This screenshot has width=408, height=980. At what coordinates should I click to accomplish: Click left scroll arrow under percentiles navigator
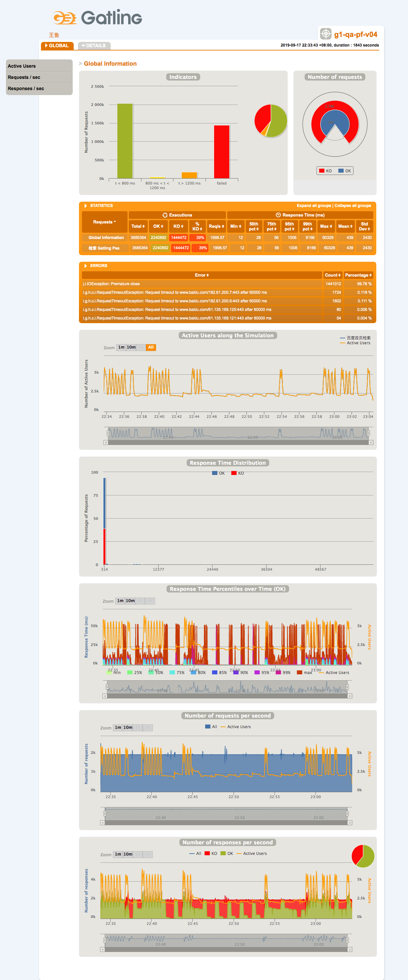(x=105, y=696)
